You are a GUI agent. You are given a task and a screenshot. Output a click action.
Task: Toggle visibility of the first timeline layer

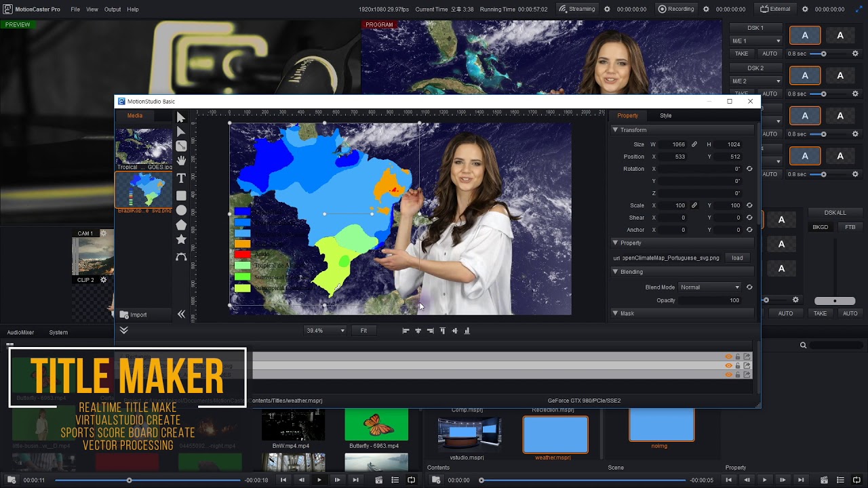pos(729,357)
